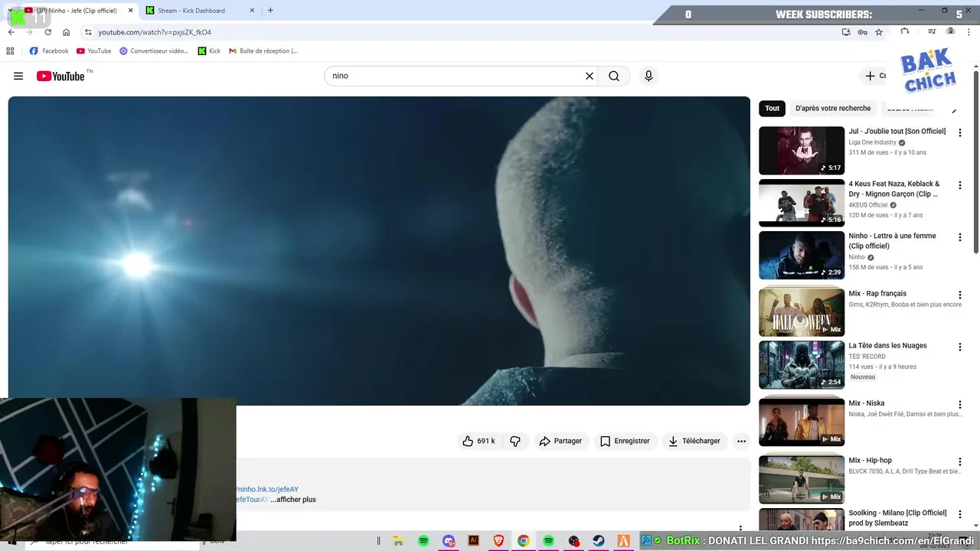Switch to the Stream - Kick Dashboard tab
This screenshot has width=980, height=551.
201,10
